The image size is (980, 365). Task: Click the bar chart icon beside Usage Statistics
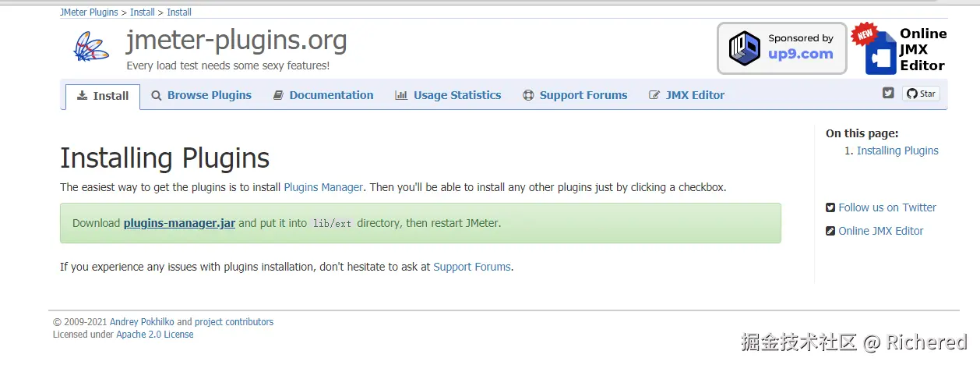(401, 95)
